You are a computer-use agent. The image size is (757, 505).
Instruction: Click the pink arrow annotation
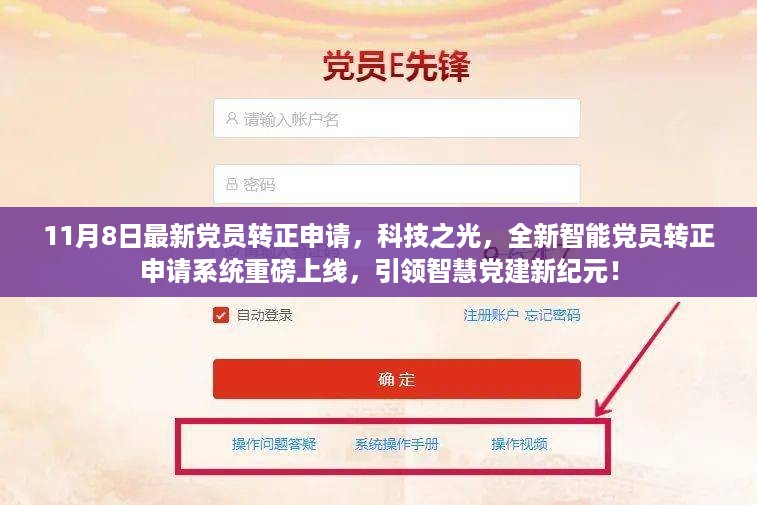click(637, 359)
